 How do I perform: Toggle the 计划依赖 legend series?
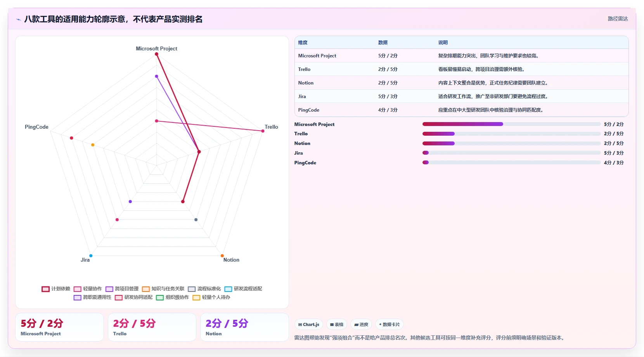click(56, 289)
